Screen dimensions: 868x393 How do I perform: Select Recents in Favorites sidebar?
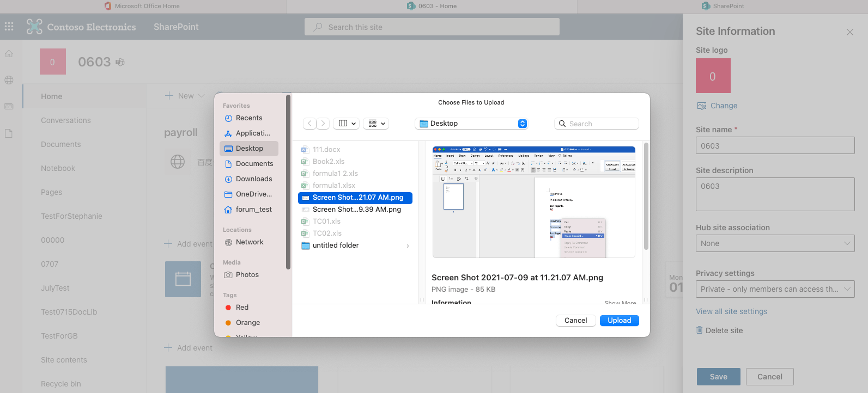pyautogui.click(x=249, y=118)
